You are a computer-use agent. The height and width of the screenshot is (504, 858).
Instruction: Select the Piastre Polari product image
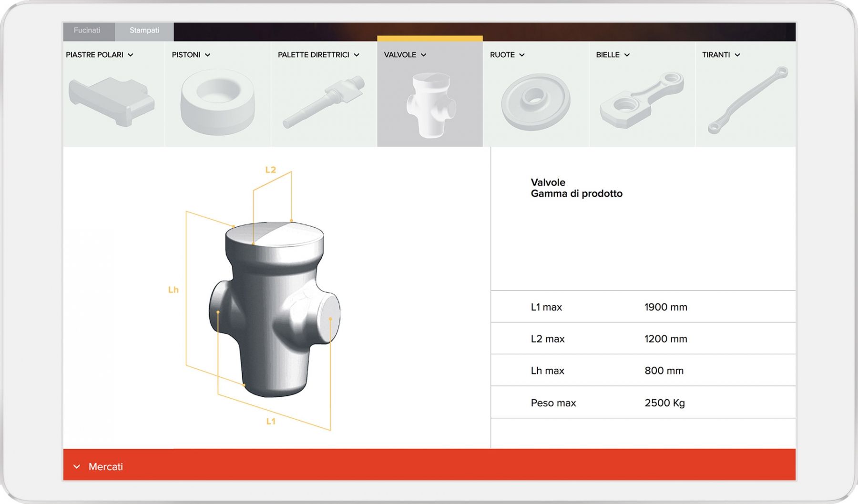pos(112,101)
